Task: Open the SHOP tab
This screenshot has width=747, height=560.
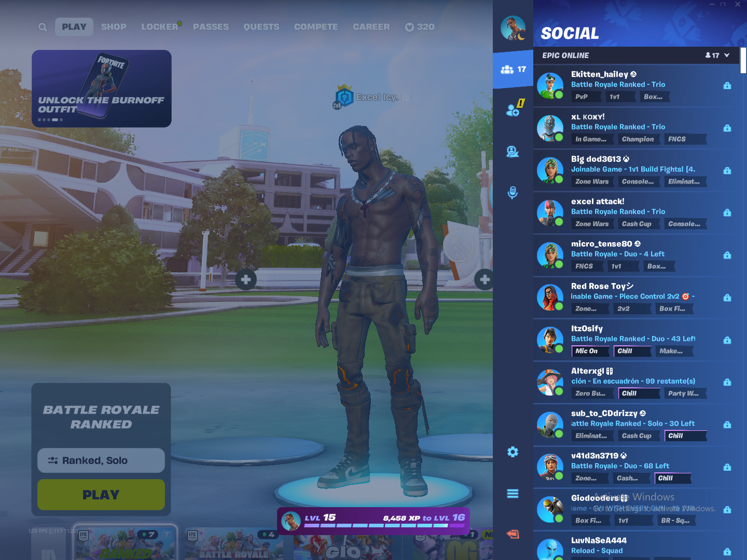Action: point(114,27)
